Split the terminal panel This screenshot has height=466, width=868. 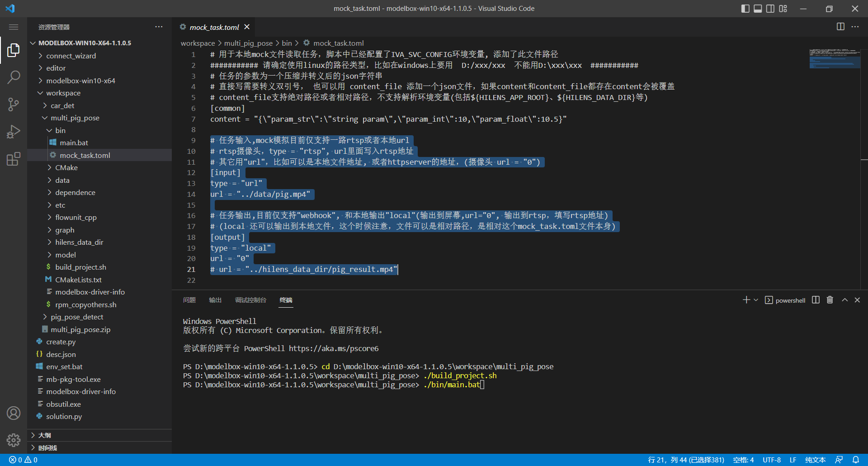pos(816,300)
